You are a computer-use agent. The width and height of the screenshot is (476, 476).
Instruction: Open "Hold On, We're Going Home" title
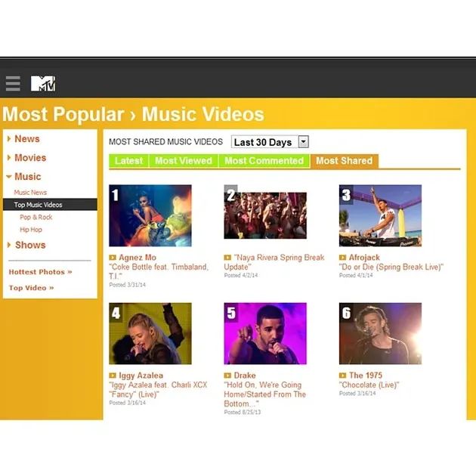(x=265, y=394)
